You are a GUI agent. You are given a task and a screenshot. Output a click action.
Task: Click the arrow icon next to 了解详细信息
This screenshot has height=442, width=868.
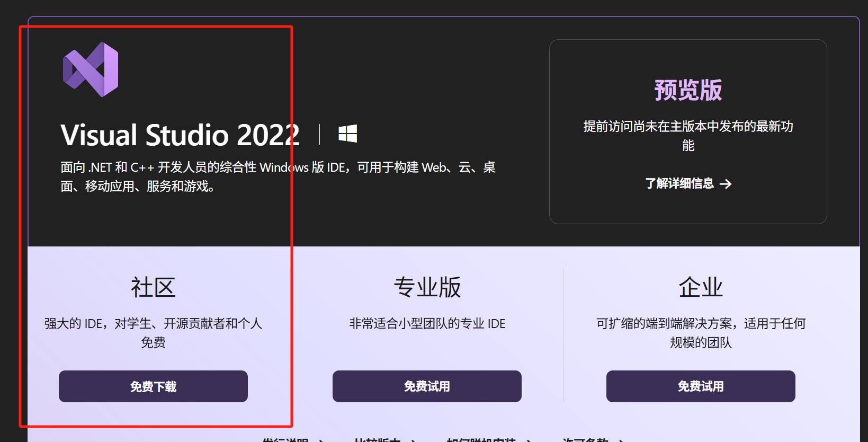click(x=726, y=184)
